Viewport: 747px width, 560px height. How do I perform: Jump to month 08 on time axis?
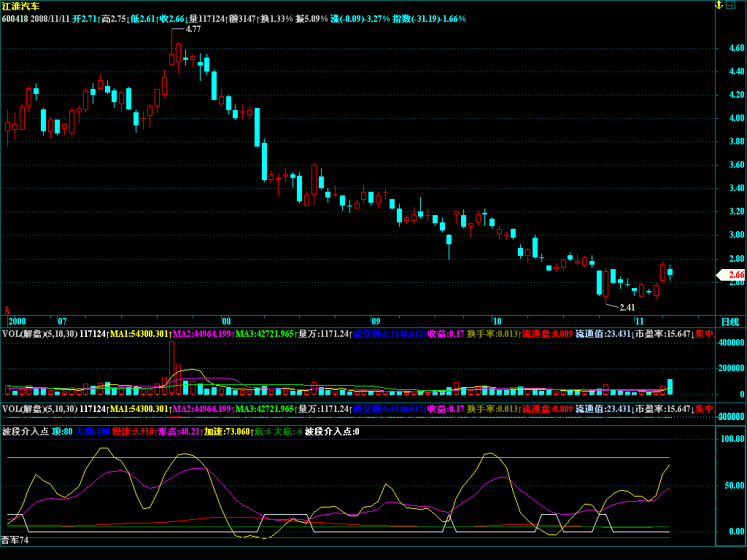tap(226, 322)
